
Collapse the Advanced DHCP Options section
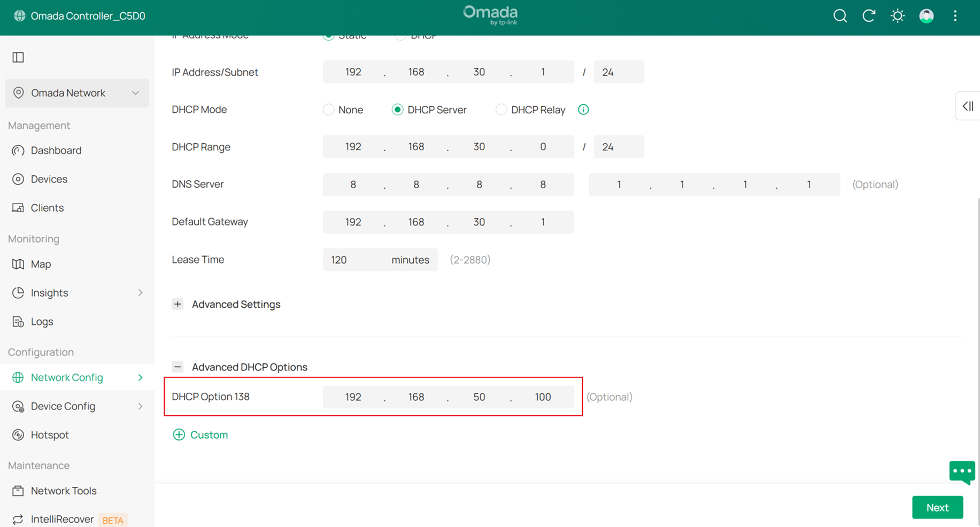click(x=178, y=367)
